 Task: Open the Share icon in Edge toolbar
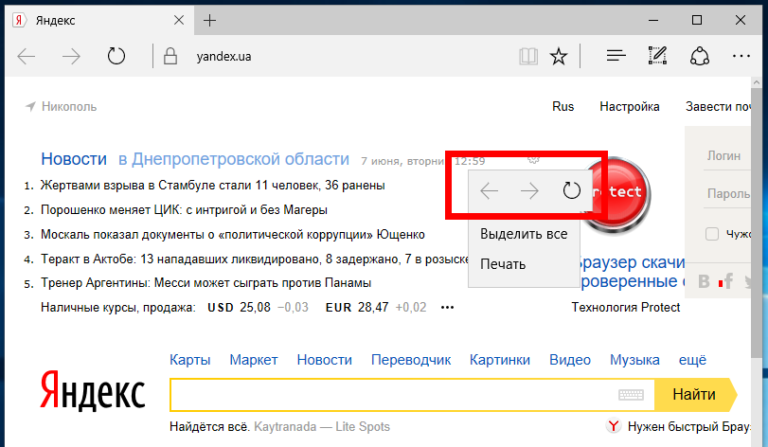[699, 56]
